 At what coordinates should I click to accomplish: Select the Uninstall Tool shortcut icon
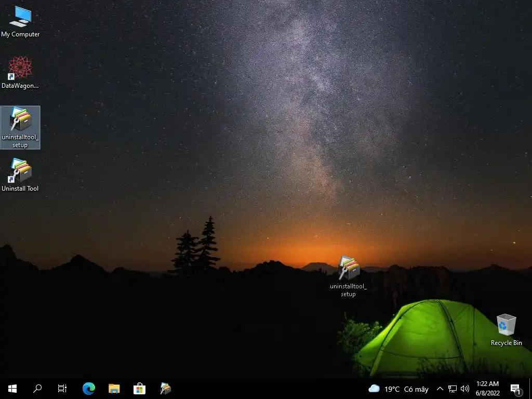point(20,175)
